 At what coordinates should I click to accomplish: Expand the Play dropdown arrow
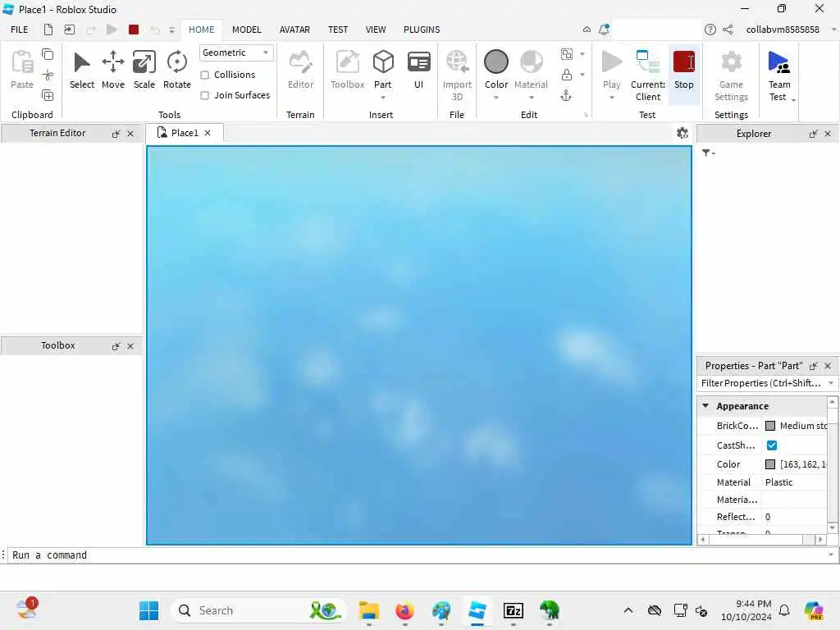pos(612,98)
